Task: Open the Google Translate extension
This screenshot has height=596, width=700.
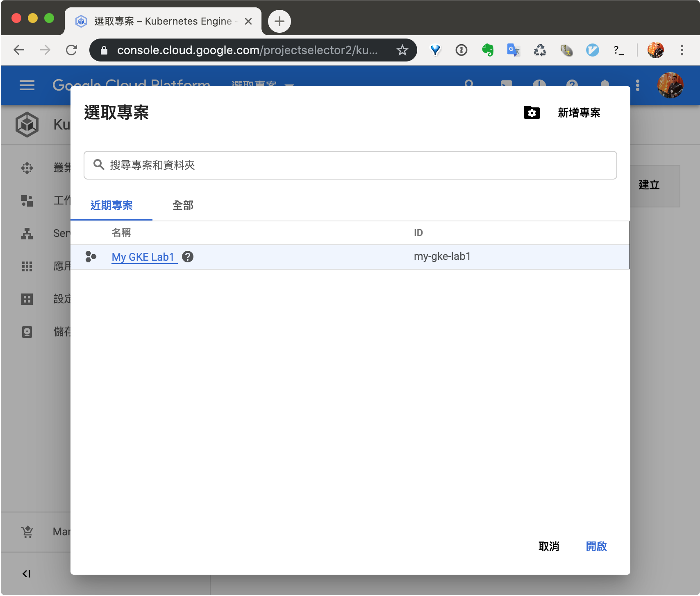Action: tap(514, 50)
